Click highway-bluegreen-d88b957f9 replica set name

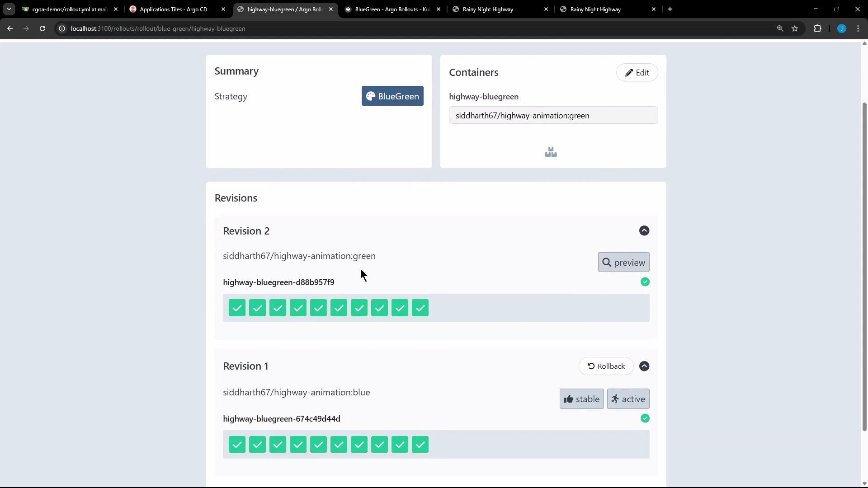coord(278,282)
